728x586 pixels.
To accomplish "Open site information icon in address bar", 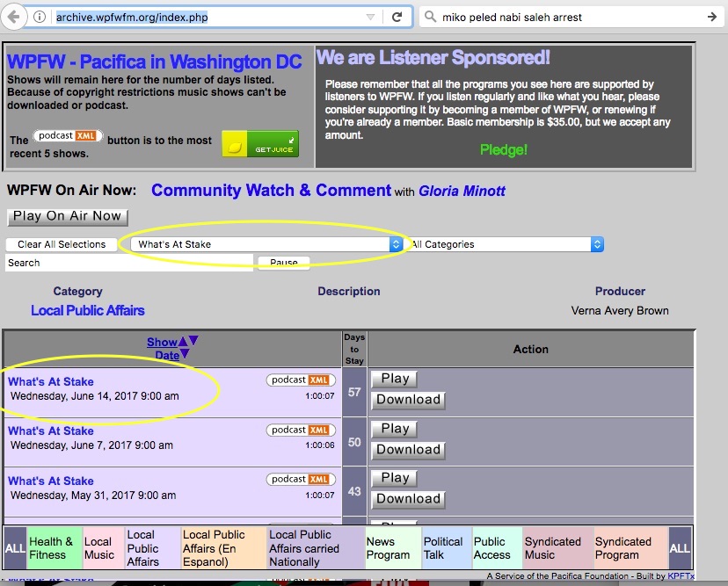I will (x=40, y=18).
